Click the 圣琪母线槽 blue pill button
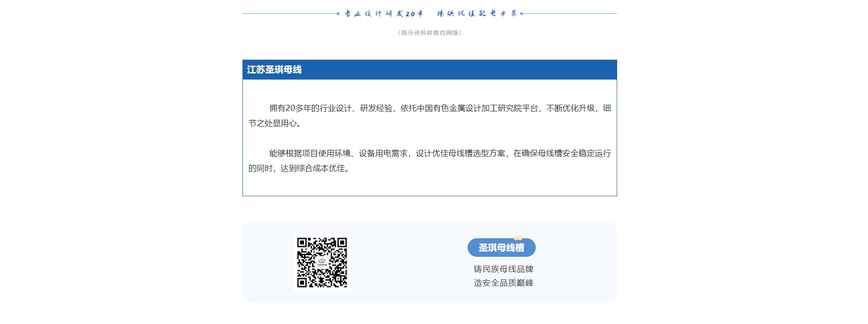Screen dimensions: 868x324 point(501,248)
